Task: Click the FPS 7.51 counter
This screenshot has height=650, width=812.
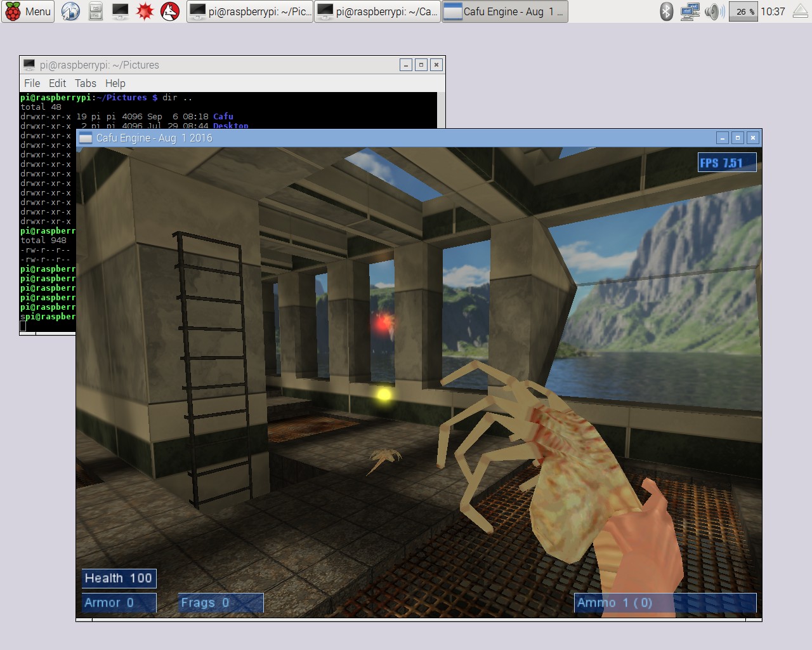Action: (x=727, y=162)
